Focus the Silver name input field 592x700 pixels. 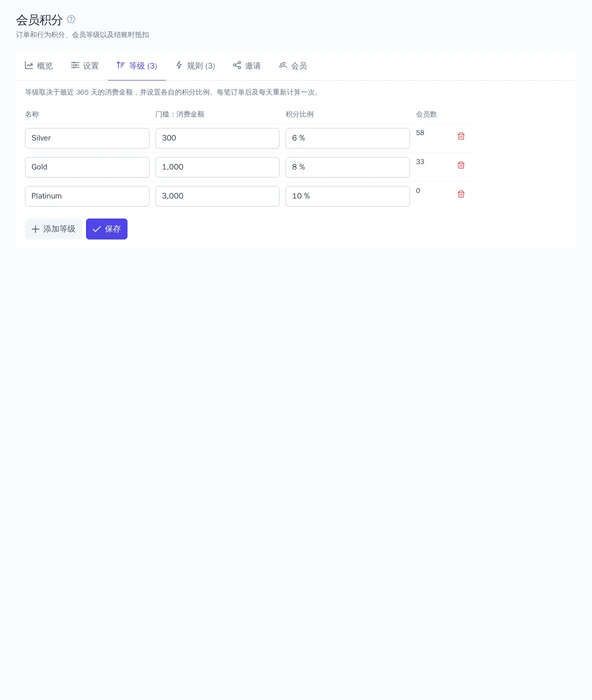click(x=87, y=138)
